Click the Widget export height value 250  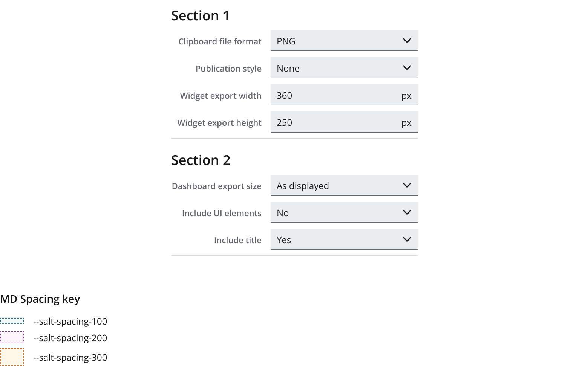(285, 122)
